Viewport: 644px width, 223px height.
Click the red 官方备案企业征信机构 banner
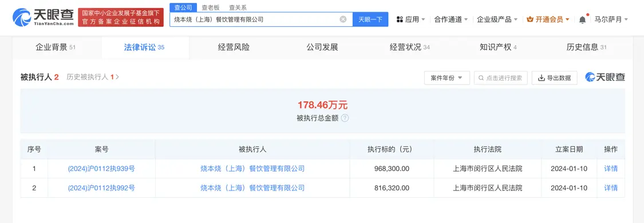click(121, 18)
